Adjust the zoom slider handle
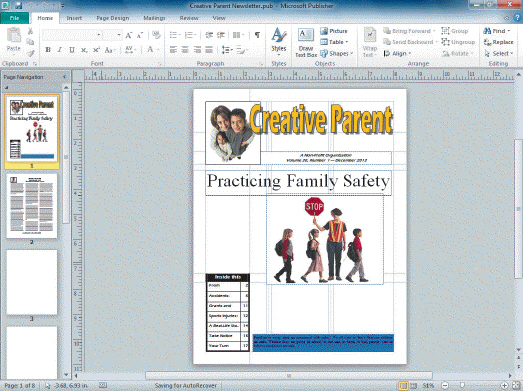523x391 pixels. [462, 386]
